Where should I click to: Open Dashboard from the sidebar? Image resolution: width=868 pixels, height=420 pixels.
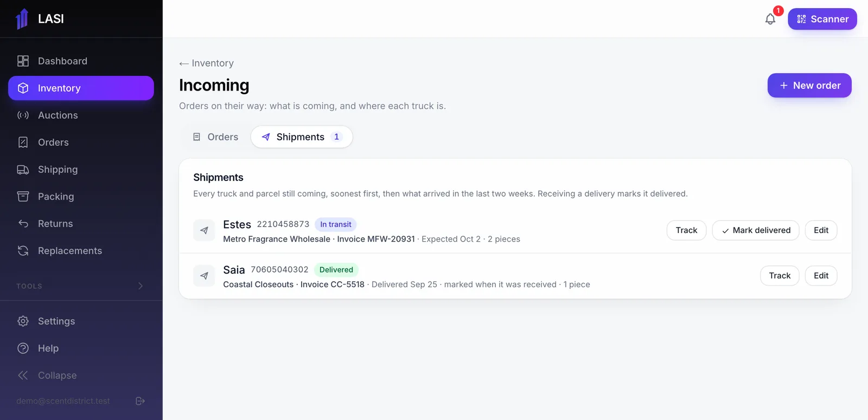(x=81, y=61)
